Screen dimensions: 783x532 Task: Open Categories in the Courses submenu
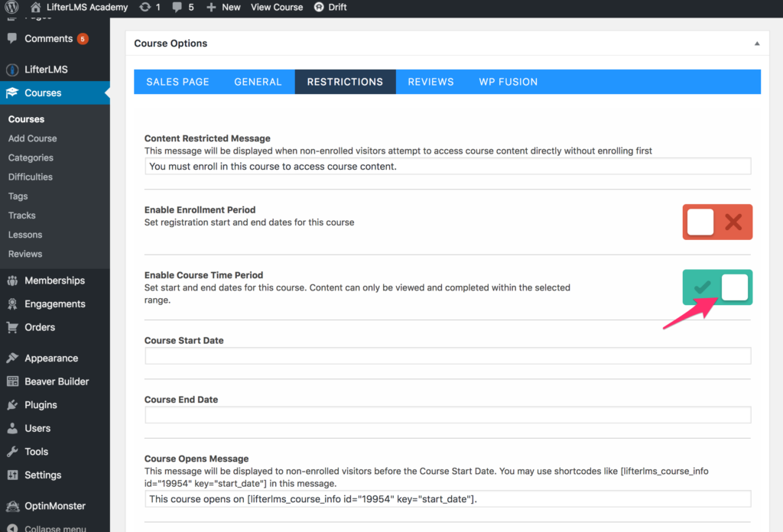pos(31,157)
